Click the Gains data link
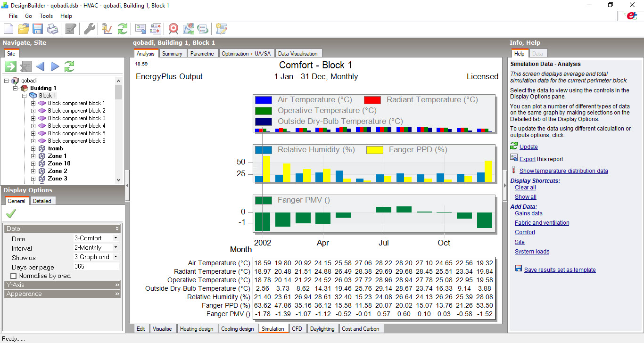Image resolution: width=644 pixels, height=343 pixels. [528, 213]
